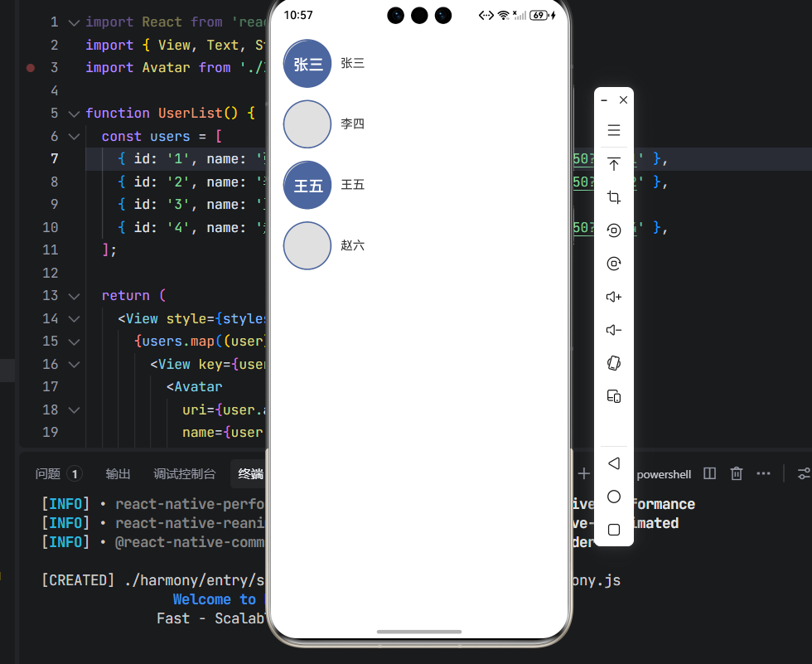812x664 pixels.
Task: Click the upper rotate screen icon in emulator toolbar
Action: [x=614, y=230]
